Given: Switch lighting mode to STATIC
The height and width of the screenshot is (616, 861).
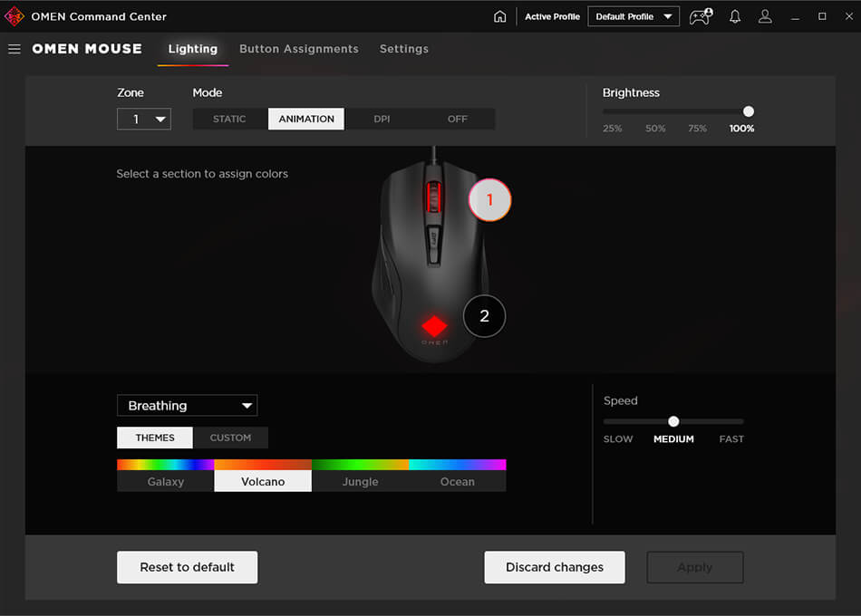Looking at the screenshot, I should point(229,118).
